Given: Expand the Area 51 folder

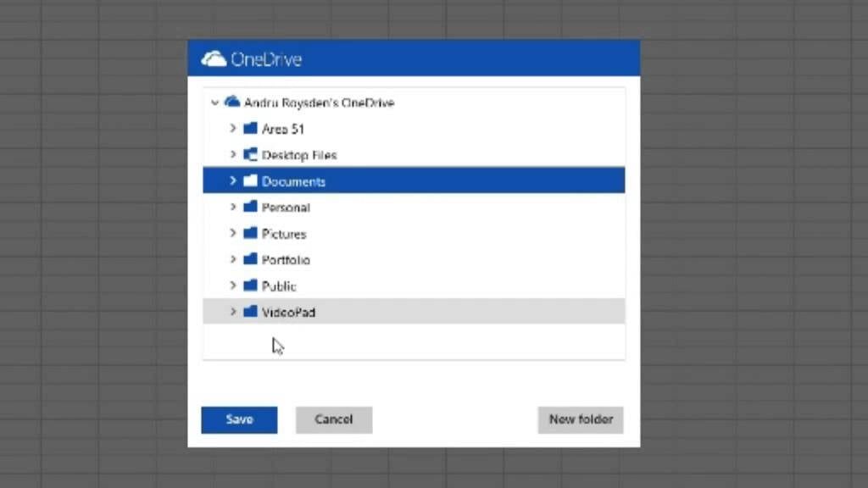Looking at the screenshot, I should 233,128.
